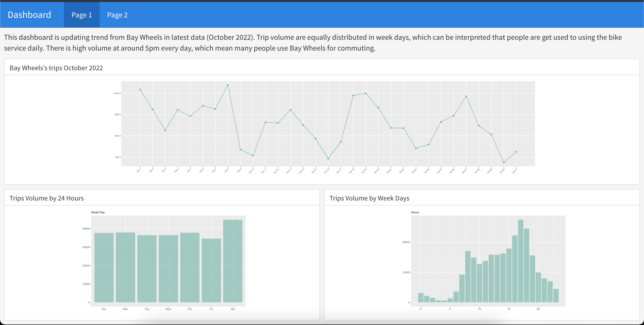
Task: Click the Trips Volume by 24 Hours title
Action: 47,198
